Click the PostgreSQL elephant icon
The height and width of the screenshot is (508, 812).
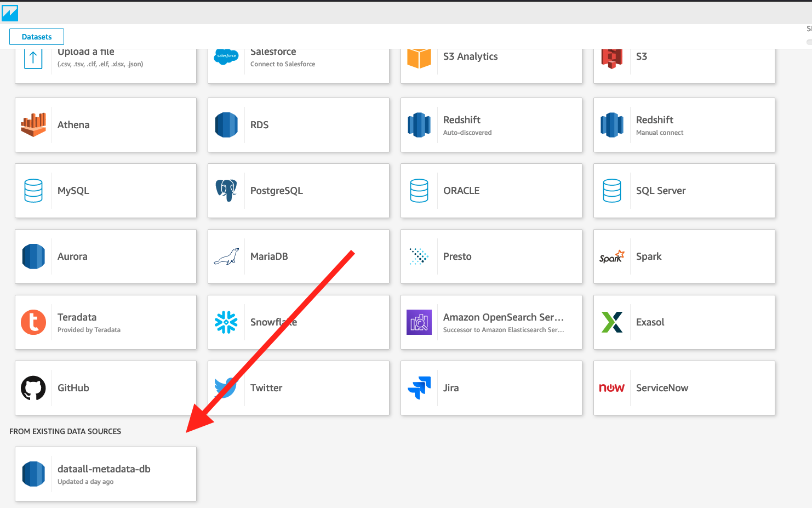226,191
